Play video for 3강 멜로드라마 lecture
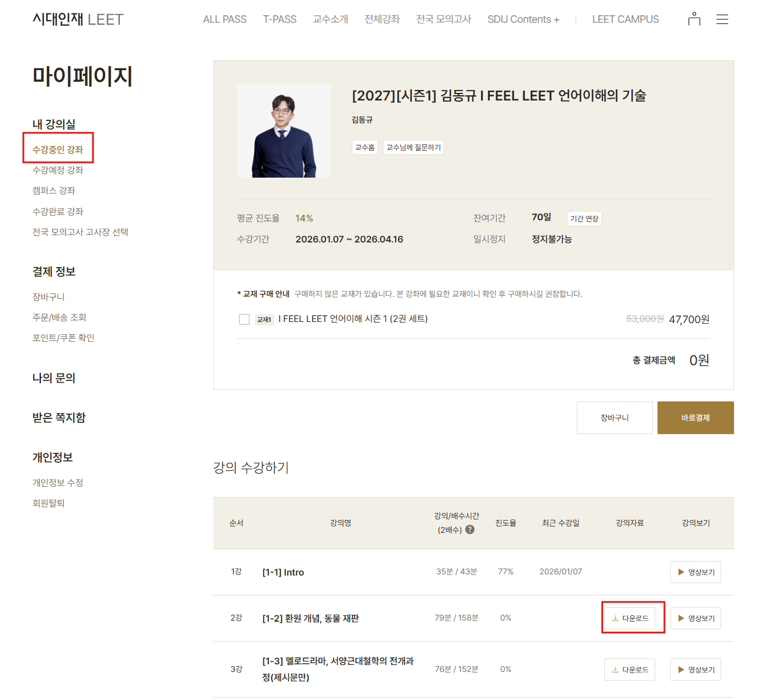Image resolution: width=758 pixels, height=700 pixels. pyautogui.click(x=695, y=670)
